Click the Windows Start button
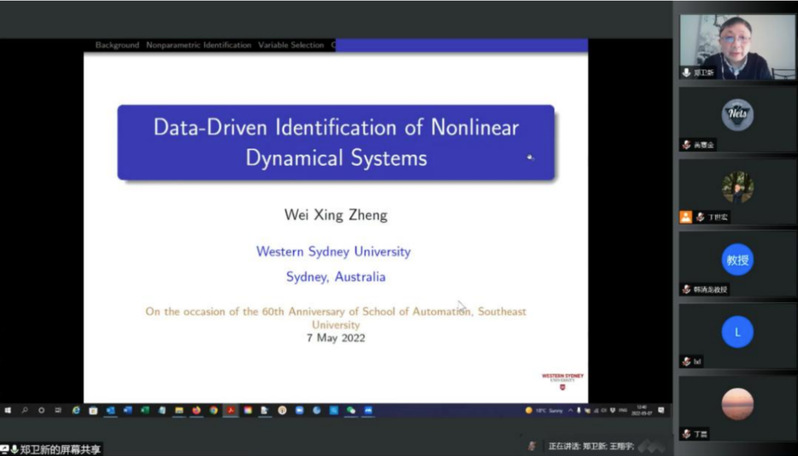798x456 pixels. [x=7, y=410]
